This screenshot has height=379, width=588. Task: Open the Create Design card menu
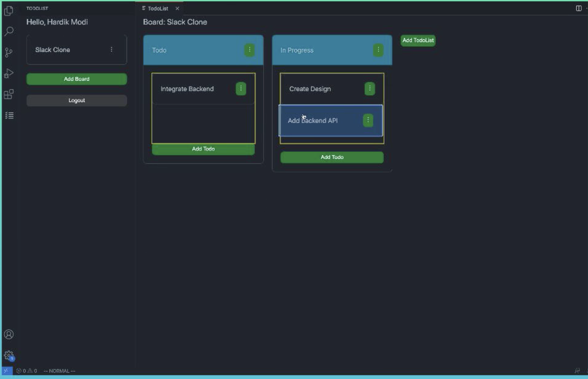pyautogui.click(x=370, y=88)
